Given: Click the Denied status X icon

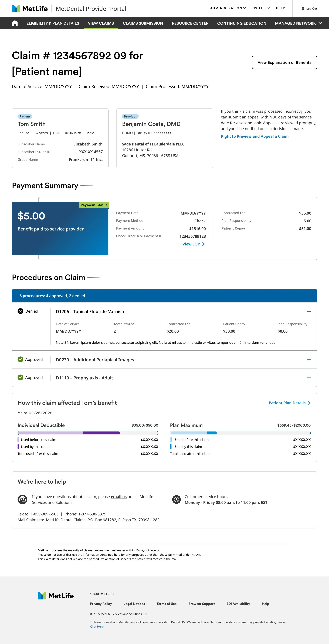Looking at the screenshot, I should tap(21, 311).
